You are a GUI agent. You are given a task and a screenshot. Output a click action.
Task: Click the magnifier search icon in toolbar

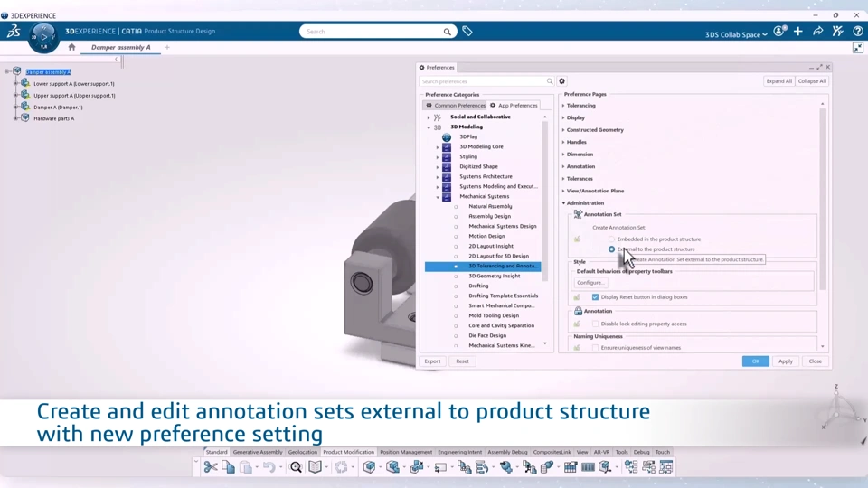[296, 467]
